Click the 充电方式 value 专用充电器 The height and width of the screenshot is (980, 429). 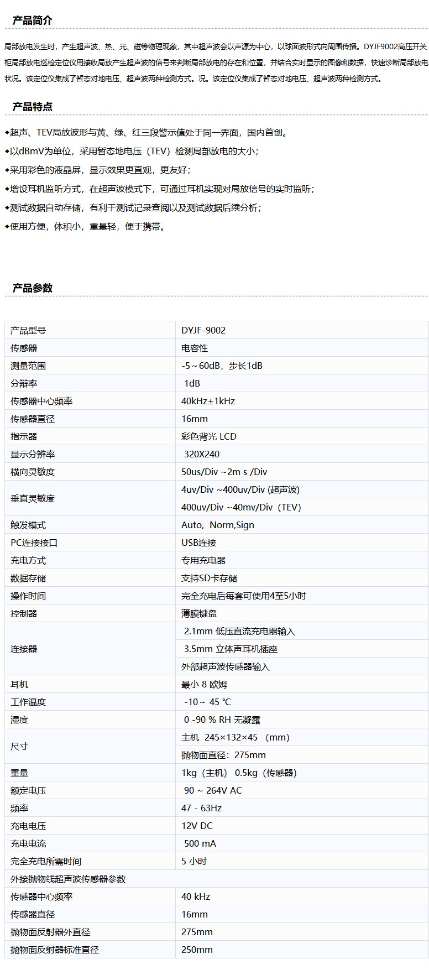coord(203,560)
